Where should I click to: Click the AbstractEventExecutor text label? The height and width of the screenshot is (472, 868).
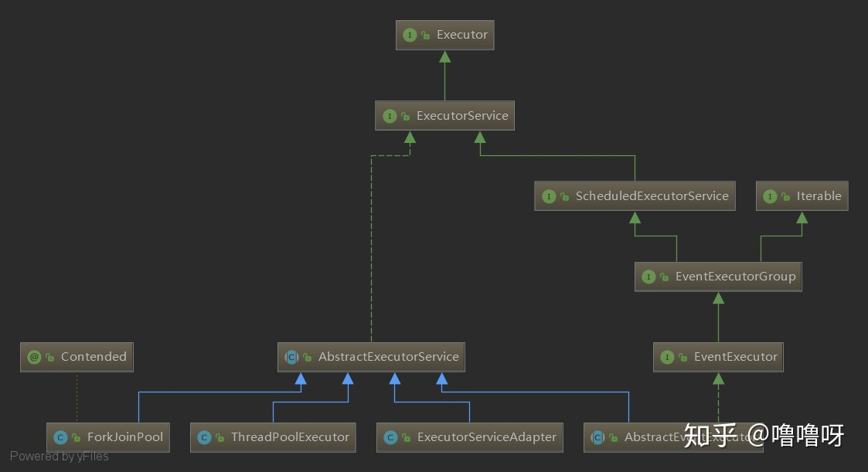click(691, 436)
